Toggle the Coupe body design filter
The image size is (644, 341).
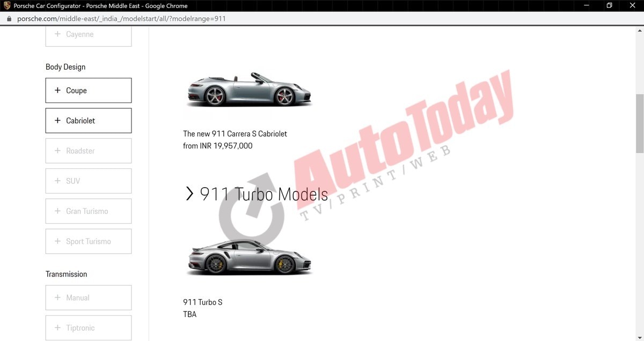coord(89,91)
